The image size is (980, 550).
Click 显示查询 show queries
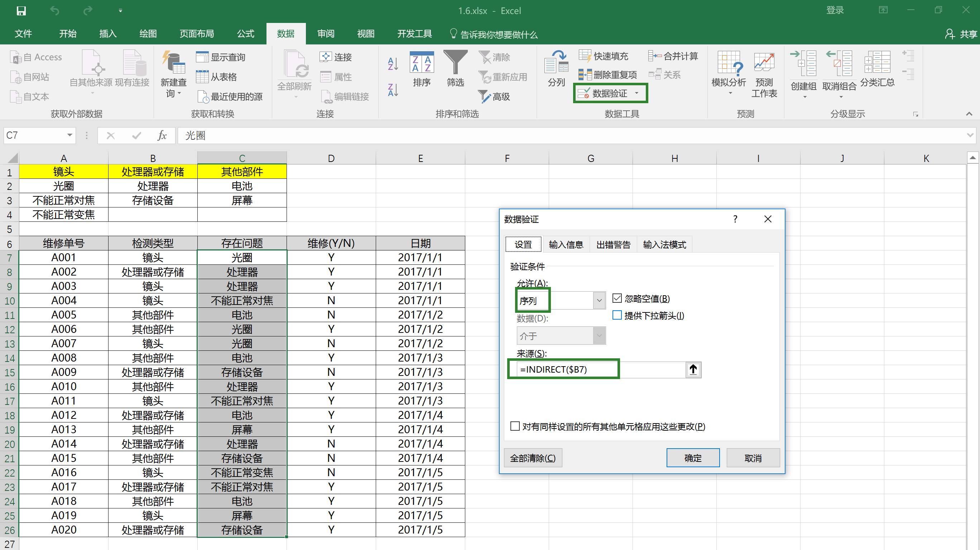pyautogui.click(x=221, y=57)
